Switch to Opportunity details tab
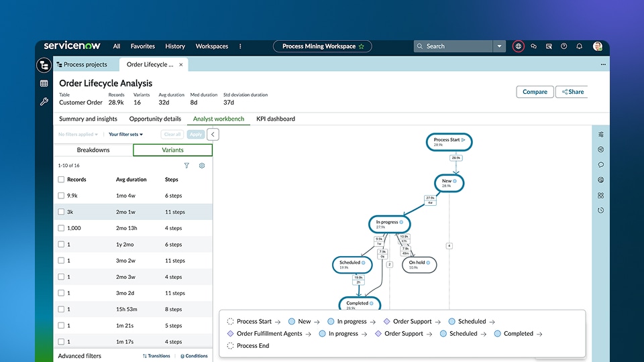 [x=155, y=119]
